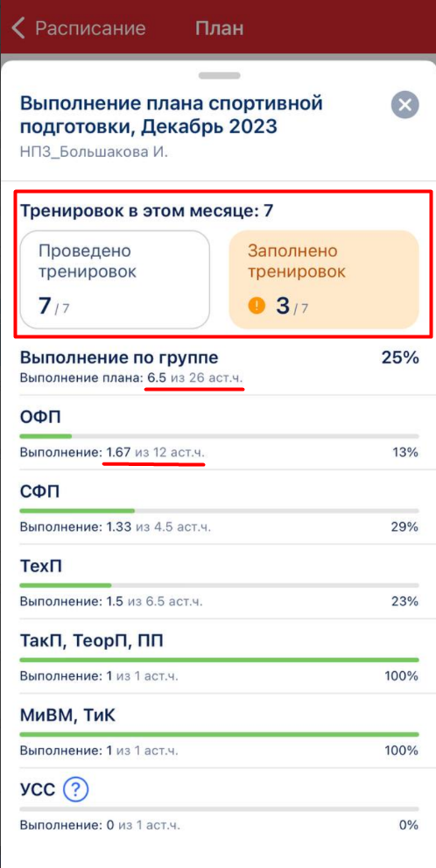Close the plan sheet with X icon

coord(405,104)
